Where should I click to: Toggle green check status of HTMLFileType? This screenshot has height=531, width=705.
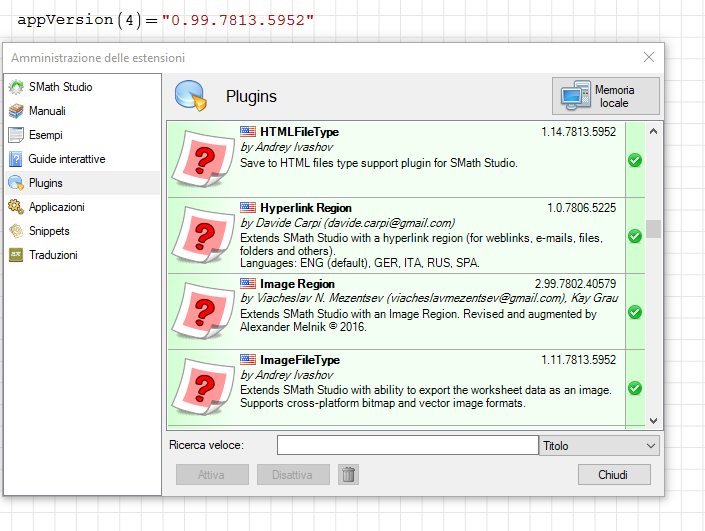click(634, 160)
